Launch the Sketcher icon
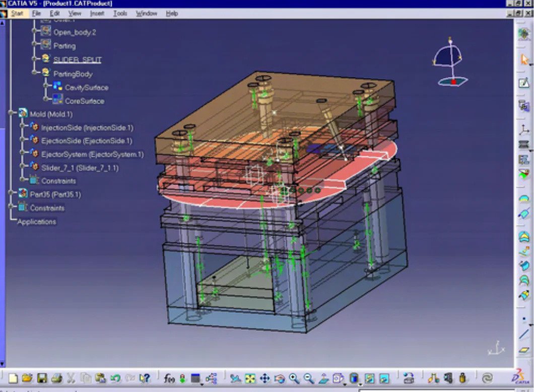 click(x=524, y=83)
